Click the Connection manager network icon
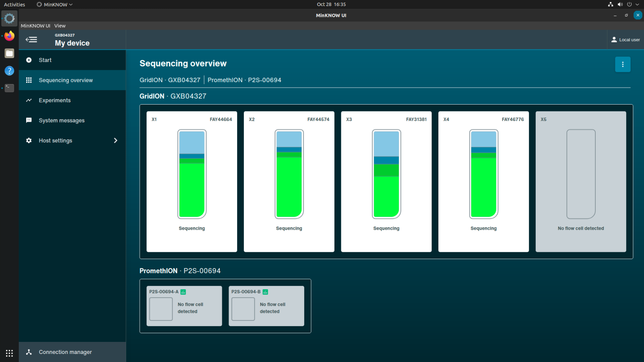The width and height of the screenshot is (644, 362). [x=29, y=352]
